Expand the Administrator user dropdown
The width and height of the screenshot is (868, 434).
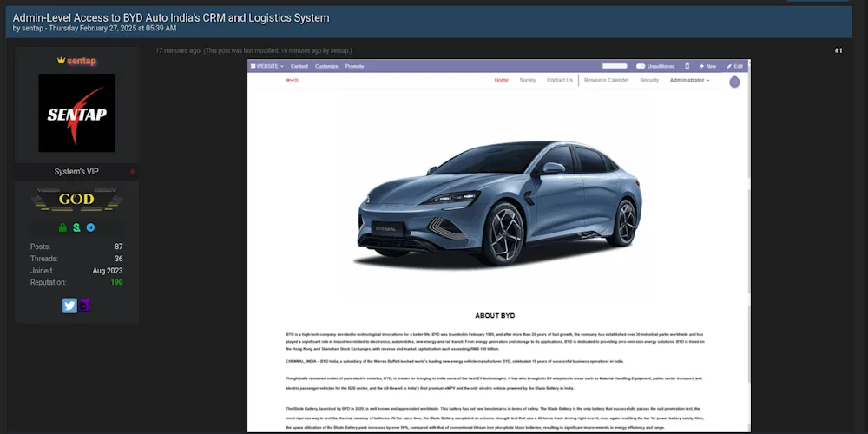(690, 80)
